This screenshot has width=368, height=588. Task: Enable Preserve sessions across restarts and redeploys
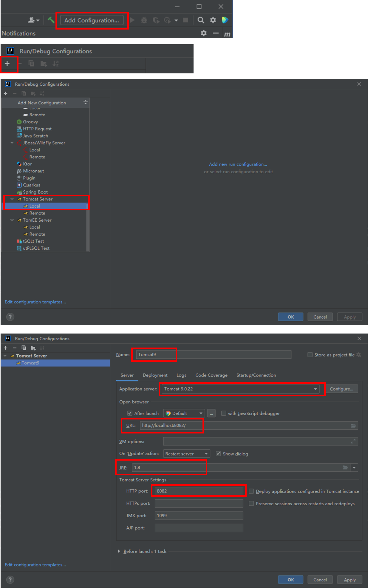tap(251, 503)
